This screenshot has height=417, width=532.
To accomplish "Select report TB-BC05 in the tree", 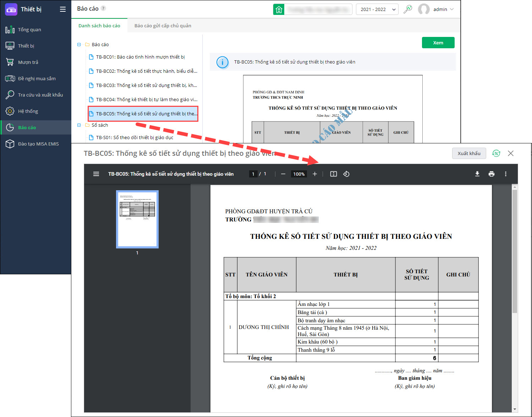I will [143, 114].
